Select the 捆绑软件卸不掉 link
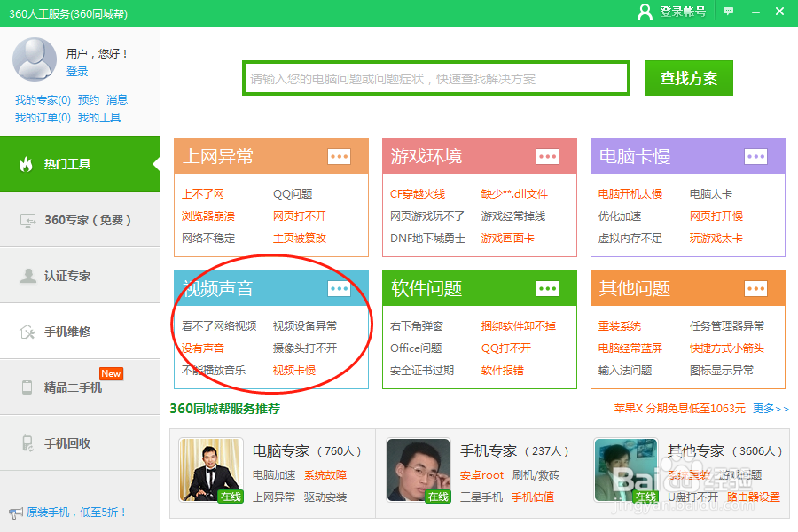This screenshot has width=798, height=532. pyautogui.click(x=519, y=325)
